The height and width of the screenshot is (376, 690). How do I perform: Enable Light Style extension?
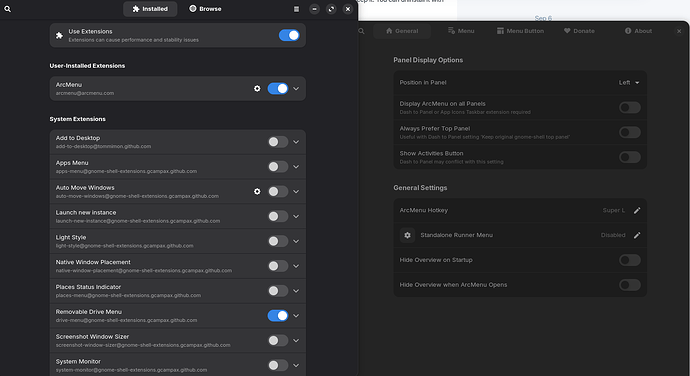coord(278,241)
